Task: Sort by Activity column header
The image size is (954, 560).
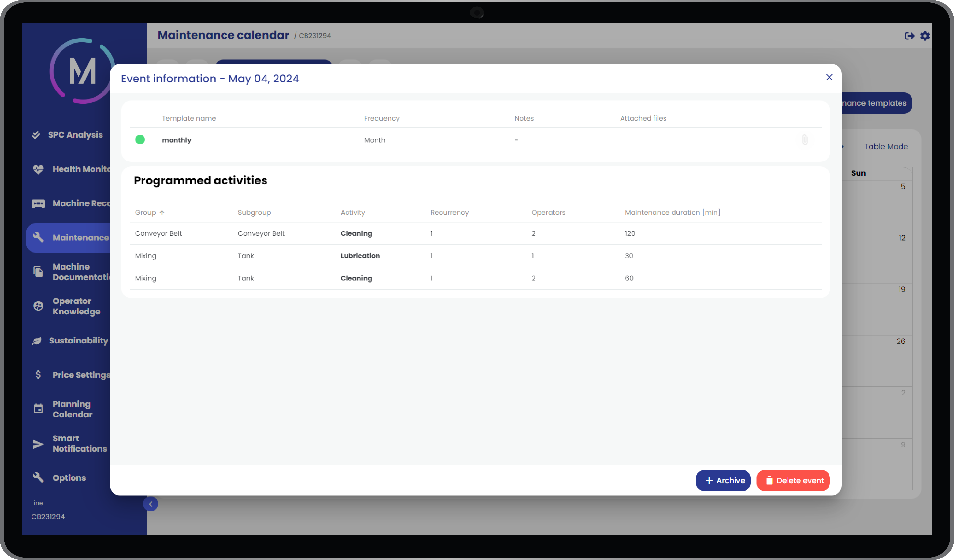Action: pyautogui.click(x=353, y=212)
